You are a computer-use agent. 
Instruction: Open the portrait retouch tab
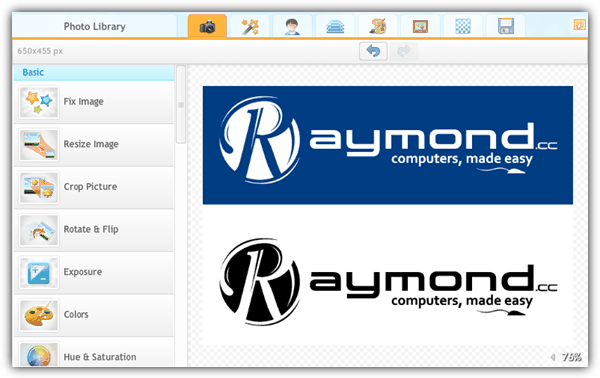point(292,26)
